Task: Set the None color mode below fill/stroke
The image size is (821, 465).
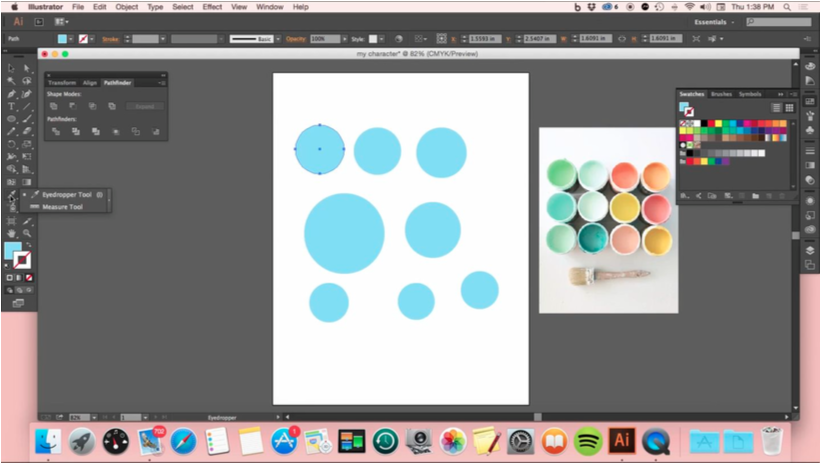Action: [29, 277]
